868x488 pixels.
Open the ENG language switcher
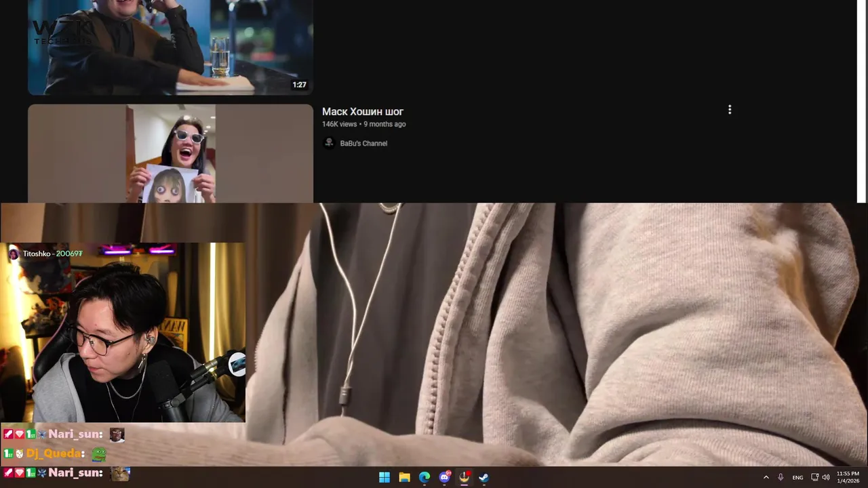coord(797,477)
